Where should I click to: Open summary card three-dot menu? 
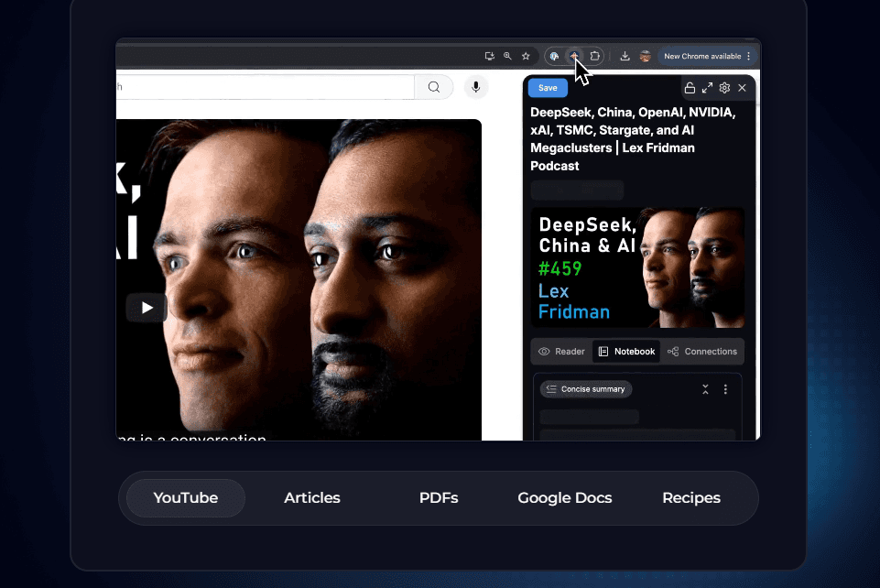tap(725, 389)
